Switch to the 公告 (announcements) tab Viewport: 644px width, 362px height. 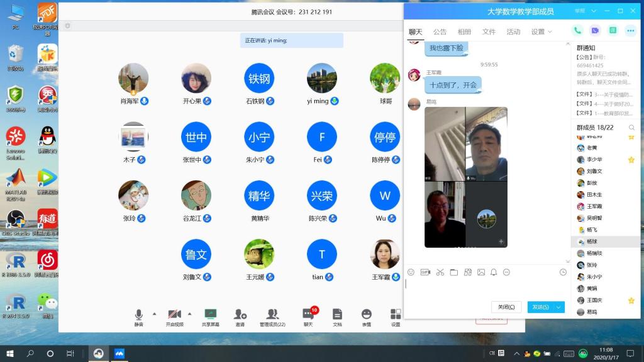pos(440,31)
